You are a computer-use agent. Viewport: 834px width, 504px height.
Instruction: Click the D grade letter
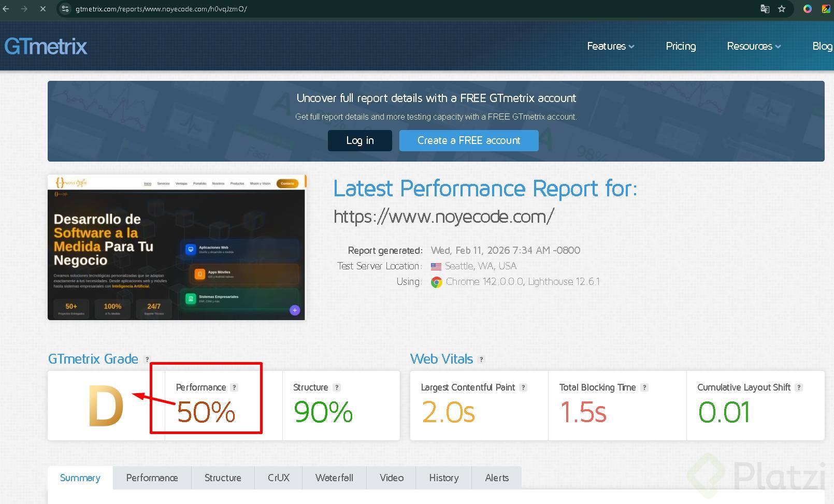pyautogui.click(x=106, y=406)
